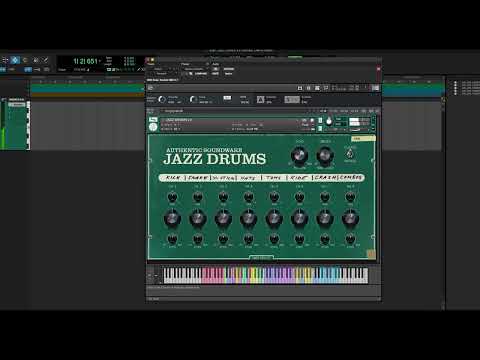Click the mini piano keyboard on the Pro Tools track
This screenshot has height=360, width=480.
(x=28, y=125)
